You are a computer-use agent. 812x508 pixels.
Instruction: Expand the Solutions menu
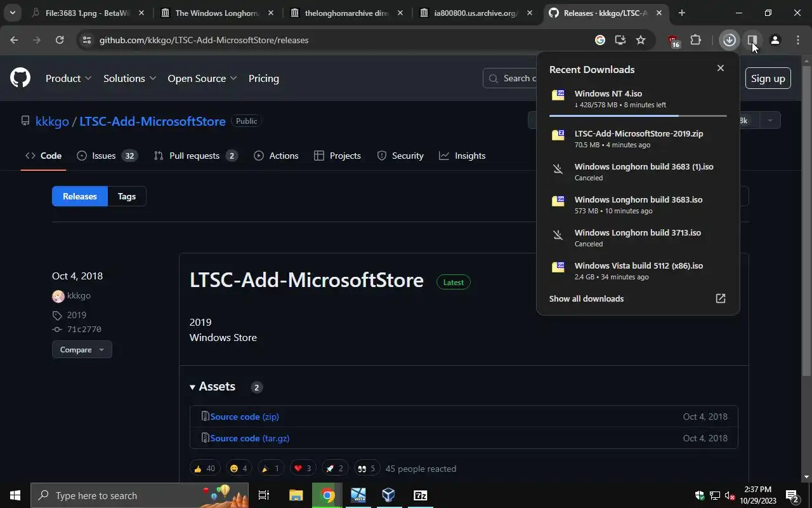click(x=129, y=78)
